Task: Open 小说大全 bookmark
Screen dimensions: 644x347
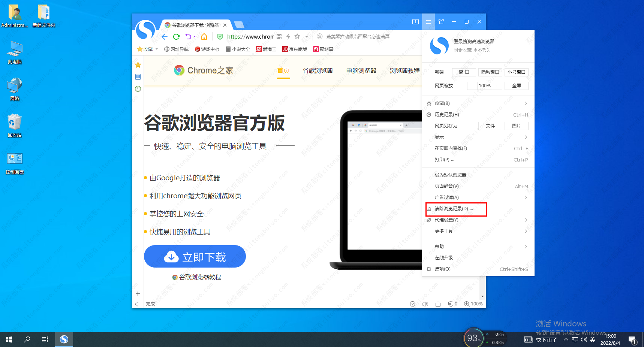Action: pos(238,49)
